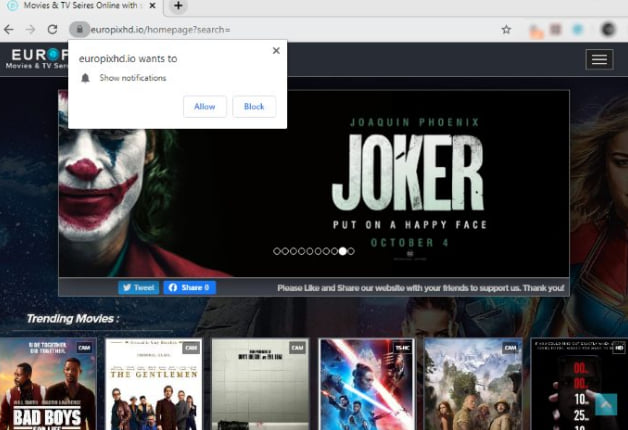
Task: Select the sixth carousel dot
Action: [x=318, y=251]
